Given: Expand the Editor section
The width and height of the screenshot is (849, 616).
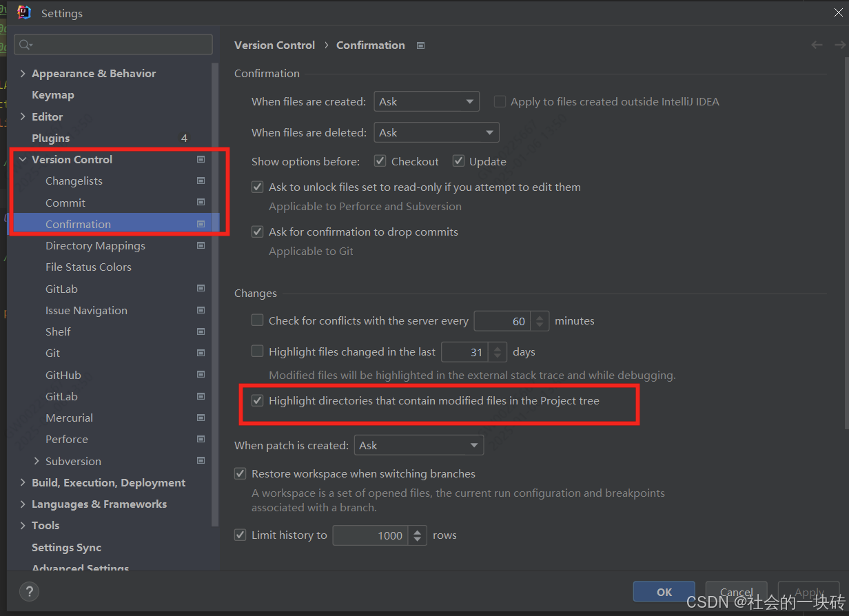Looking at the screenshot, I should (23, 116).
